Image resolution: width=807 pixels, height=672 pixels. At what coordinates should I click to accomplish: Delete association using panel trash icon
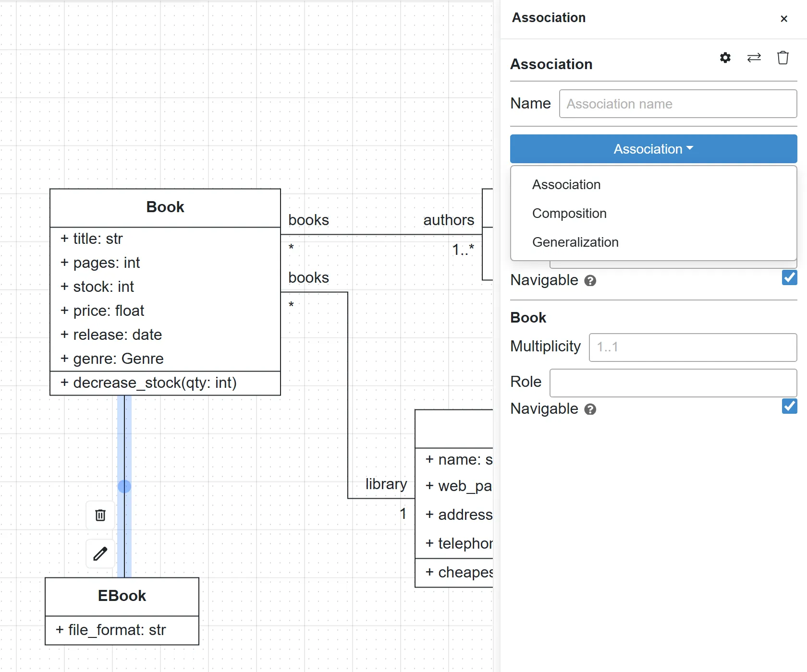tap(783, 58)
